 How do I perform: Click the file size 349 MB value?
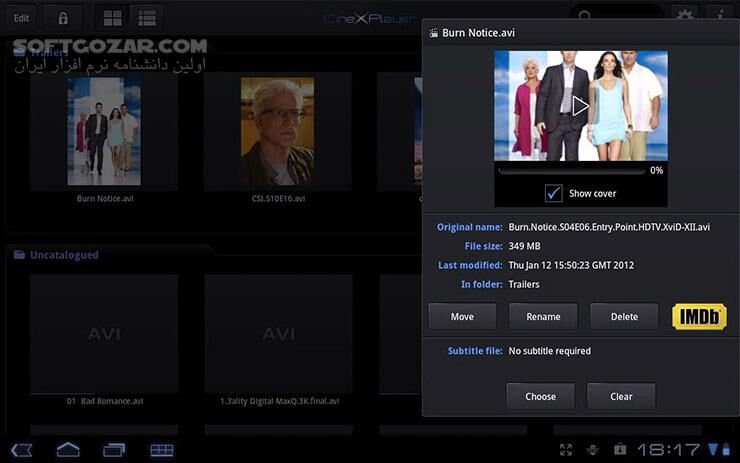pyautogui.click(x=524, y=246)
